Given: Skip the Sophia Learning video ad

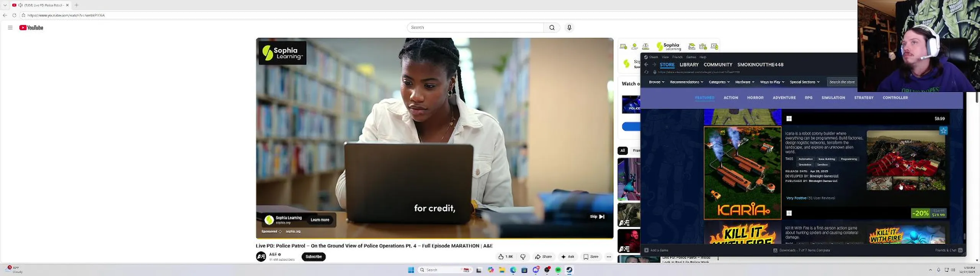Looking at the screenshot, I should click(x=597, y=217).
